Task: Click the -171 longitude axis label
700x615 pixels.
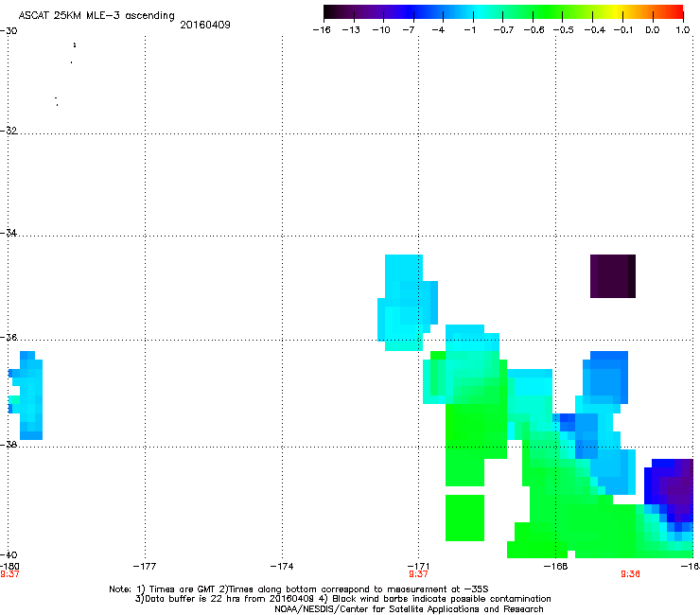Action: tap(418, 567)
